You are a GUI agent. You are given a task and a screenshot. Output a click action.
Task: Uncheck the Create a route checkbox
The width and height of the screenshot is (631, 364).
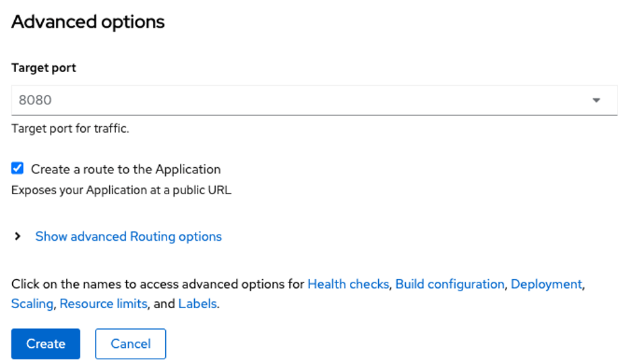click(x=18, y=169)
